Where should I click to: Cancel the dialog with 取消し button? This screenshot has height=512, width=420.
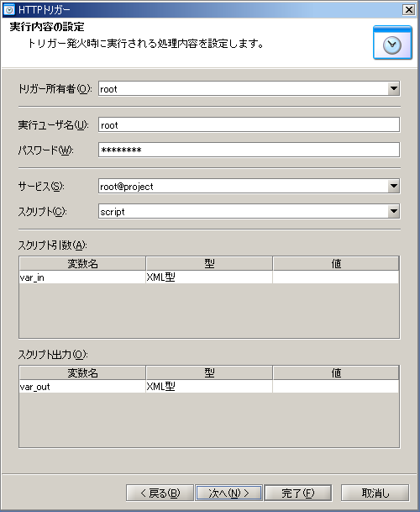375,493
